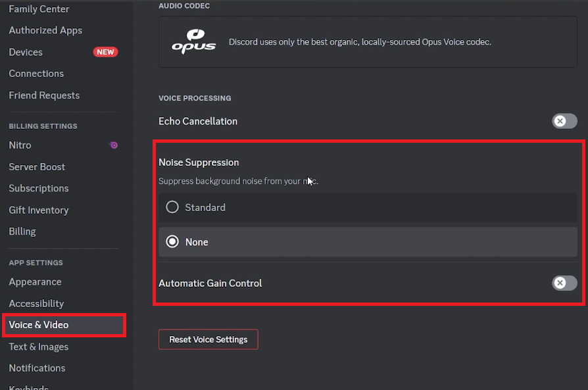Image resolution: width=588 pixels, height=390 pixels.
Task: Open Nitro billing page
Action: click(20, 145)
